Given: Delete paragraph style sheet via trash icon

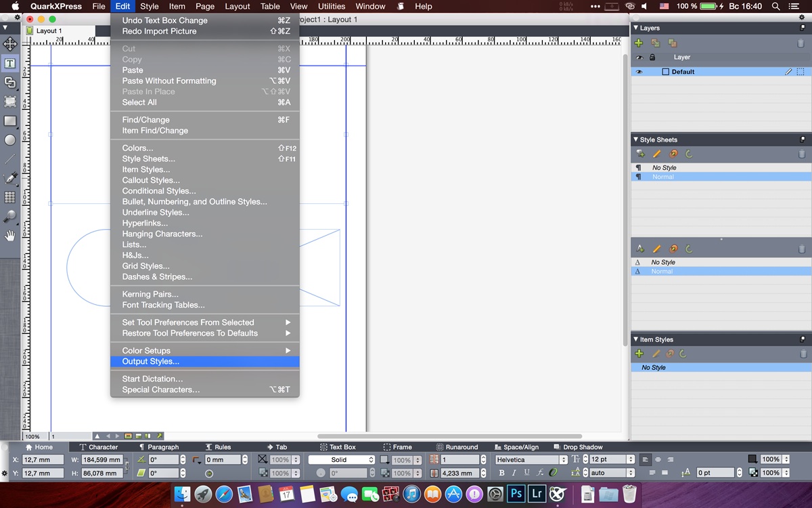Looking at the screenshot, I should [801, 154].
